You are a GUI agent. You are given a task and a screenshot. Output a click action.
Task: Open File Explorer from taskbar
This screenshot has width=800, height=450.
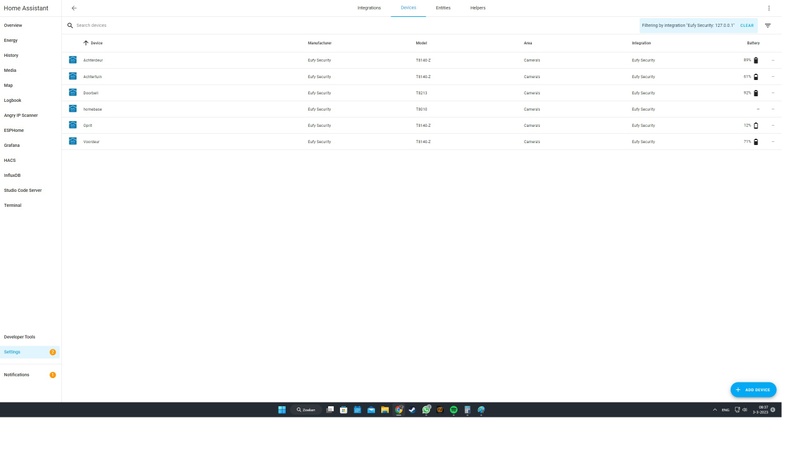(x=385, y=410)
